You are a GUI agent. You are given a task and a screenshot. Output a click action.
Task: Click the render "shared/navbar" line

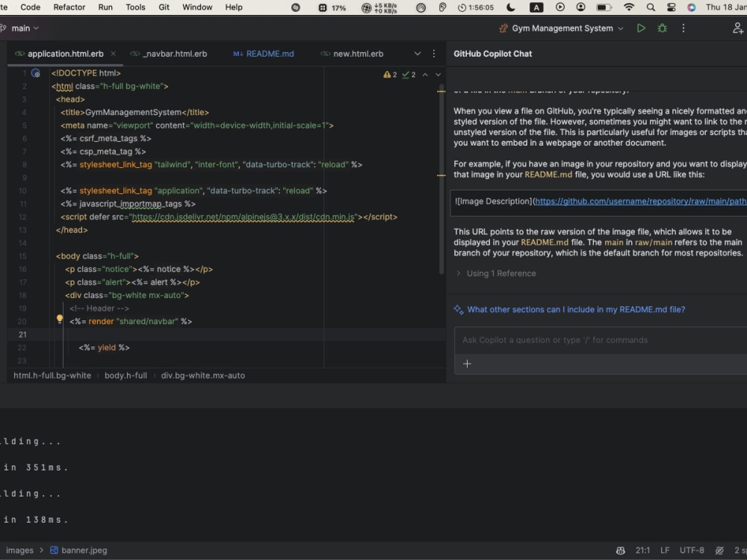click(x=131, y=321)
